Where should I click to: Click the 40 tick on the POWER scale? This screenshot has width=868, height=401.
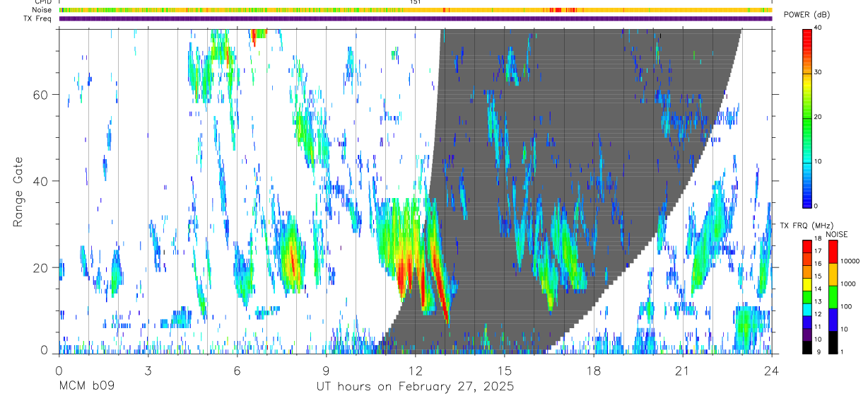click(x=819, y=28)
